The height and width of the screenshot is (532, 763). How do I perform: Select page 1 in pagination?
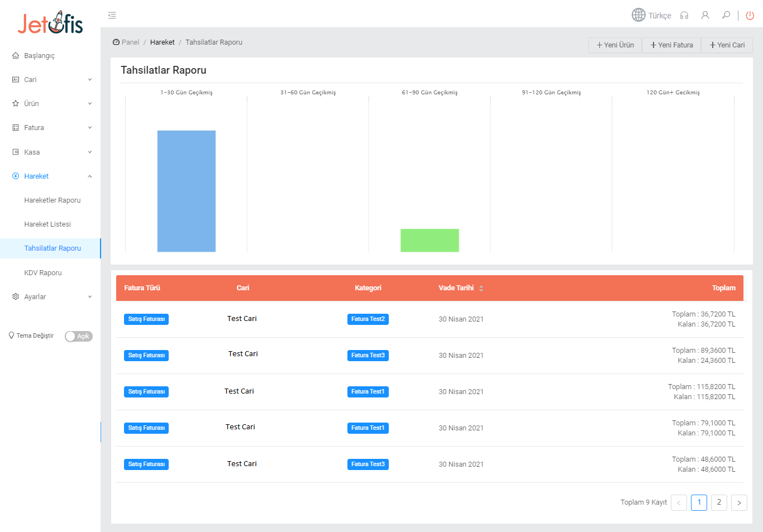click(699, 502)
